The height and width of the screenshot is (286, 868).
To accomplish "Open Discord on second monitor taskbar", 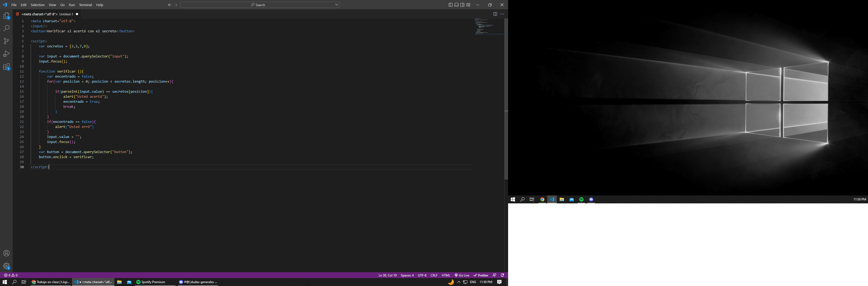I will pyautogui.click(x=591, y=199).
